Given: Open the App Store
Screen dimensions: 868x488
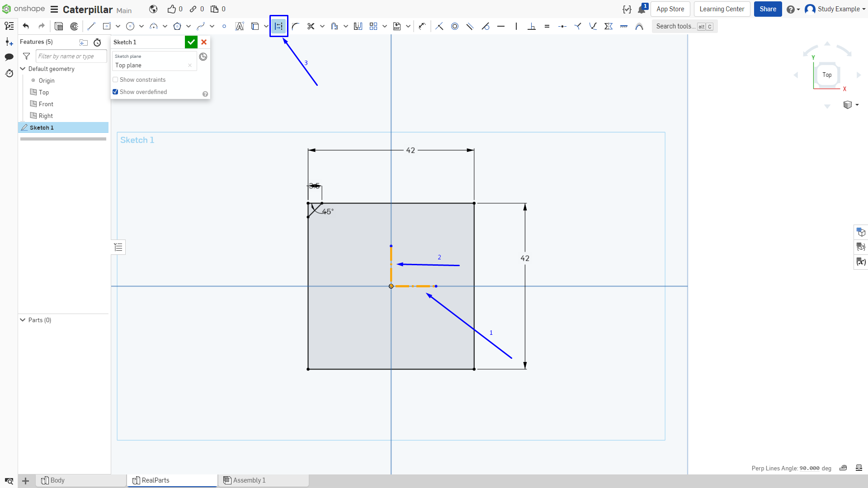Looking at the screenshot, I should (x=670, y=9).
